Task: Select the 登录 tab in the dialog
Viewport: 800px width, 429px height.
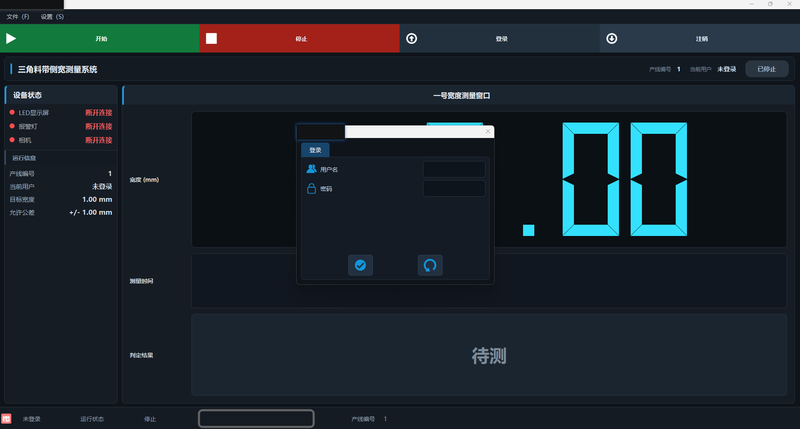Action: click(315, 150)
